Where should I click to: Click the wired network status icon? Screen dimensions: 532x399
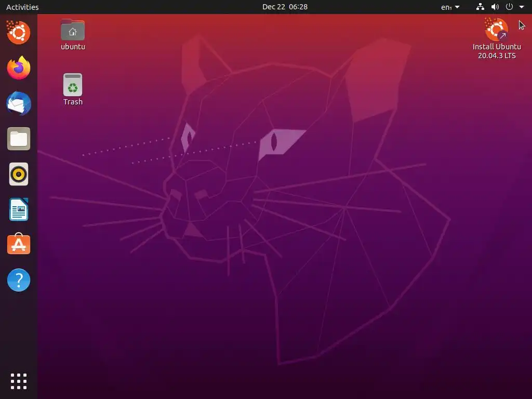[x=480, y=7]
